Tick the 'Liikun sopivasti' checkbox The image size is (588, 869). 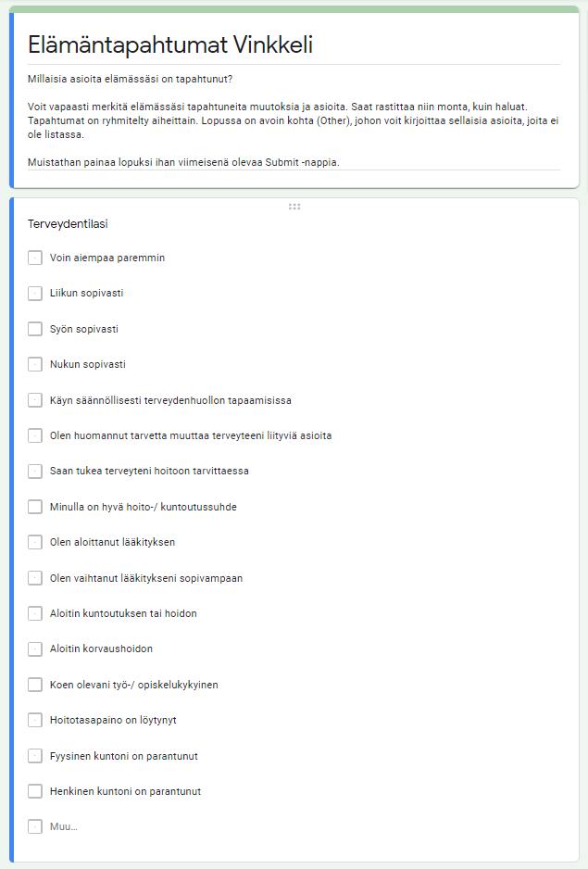point(35,294)
